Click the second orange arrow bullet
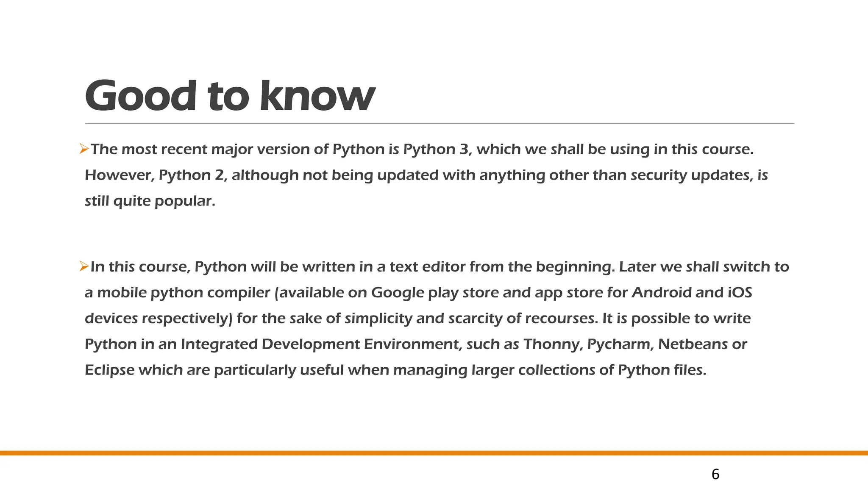The width and height of the screenshot is (868, 488). coord(83,266)
